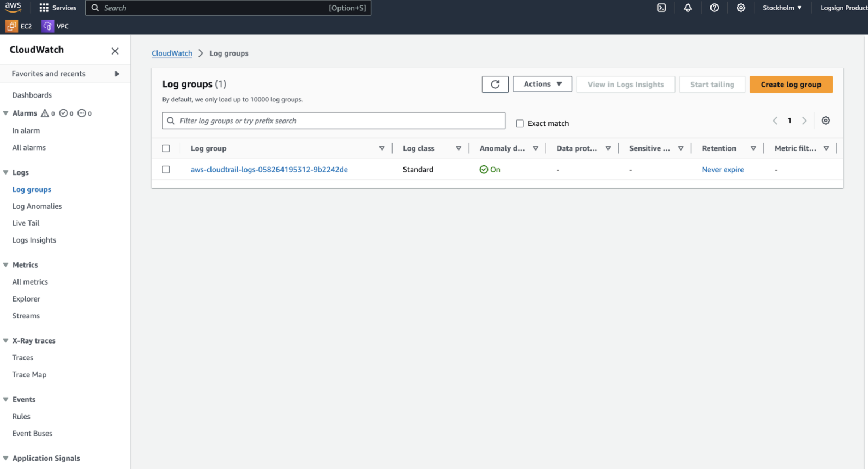The height and width of the screenshot is (469, 868).
Task: Open Live Tail in the sidebar
Action: [x=26, y=224]
